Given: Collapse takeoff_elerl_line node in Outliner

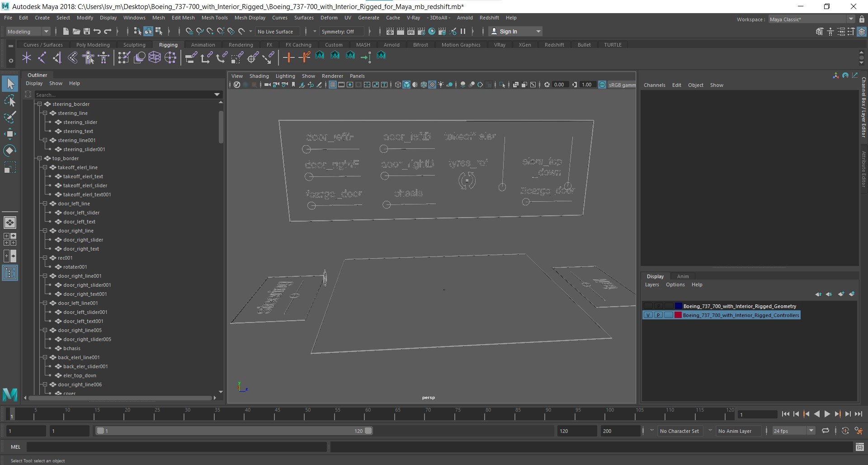Looking at the screenshot, I should [x=45, y=167].
